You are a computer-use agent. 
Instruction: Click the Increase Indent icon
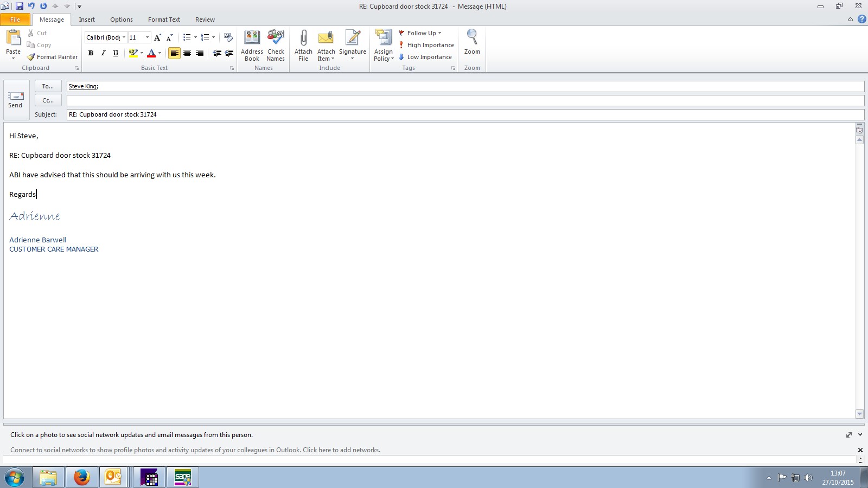pyautogui.click(x=229, y=53)
